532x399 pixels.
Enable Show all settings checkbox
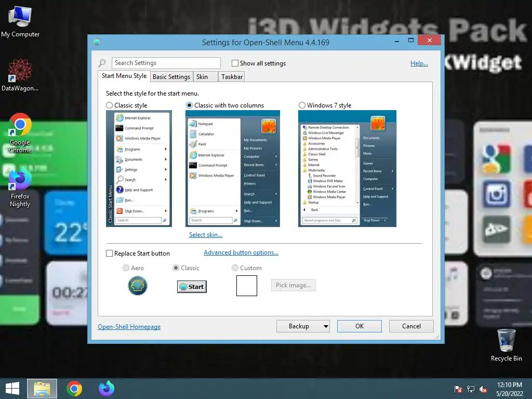235,63
